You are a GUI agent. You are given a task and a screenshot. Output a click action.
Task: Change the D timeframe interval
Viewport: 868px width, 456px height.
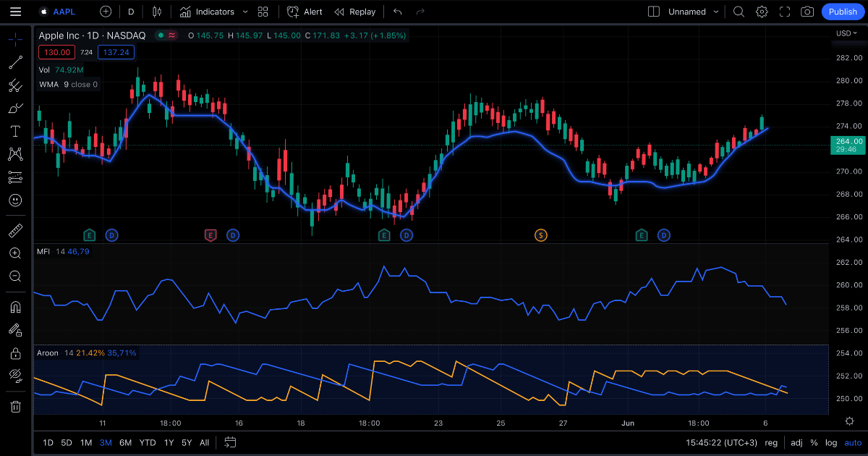pyautogui.click(x=131, y=12)
